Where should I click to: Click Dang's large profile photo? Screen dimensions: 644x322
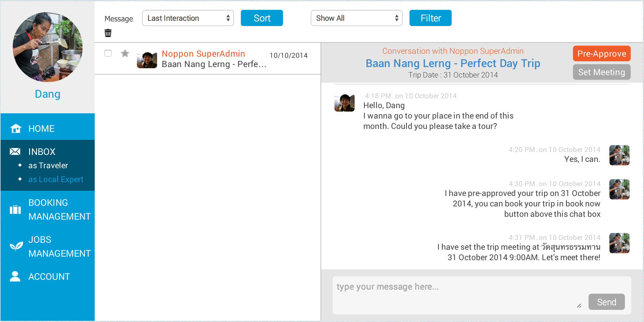pos(48,47)
